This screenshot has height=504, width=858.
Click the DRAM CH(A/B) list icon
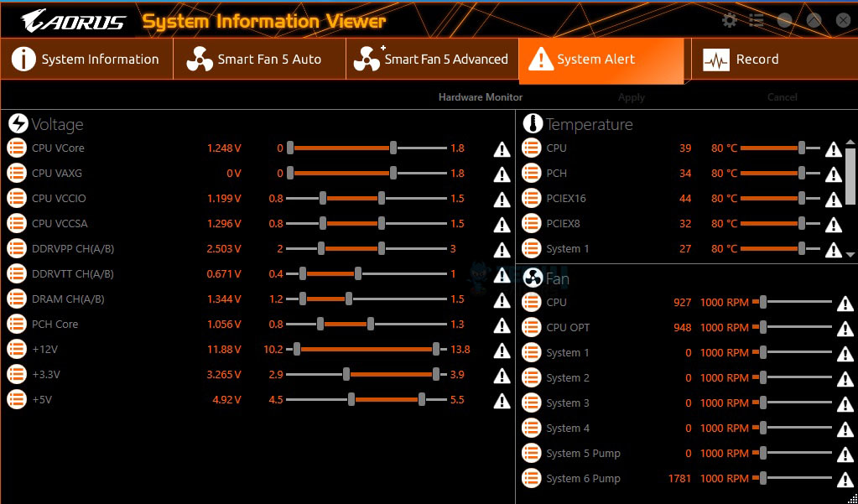pyautogui.click(x=17, y=299)
